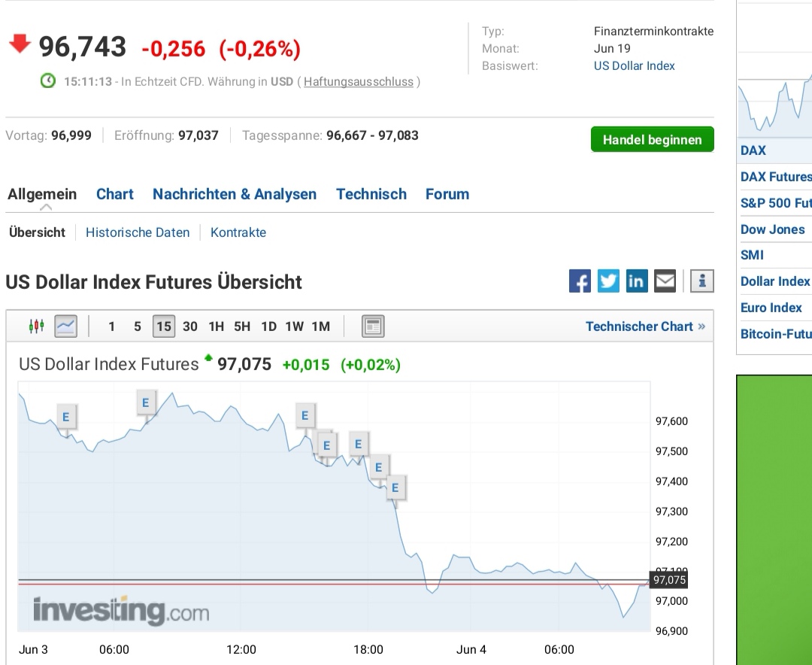Open Dollar Index in the sidebar list
This screenshot has height=665, width=812.
(774, 281)
